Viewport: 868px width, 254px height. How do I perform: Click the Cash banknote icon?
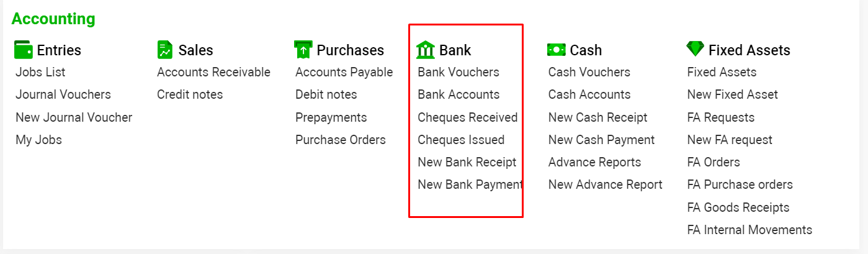[556, 50]
